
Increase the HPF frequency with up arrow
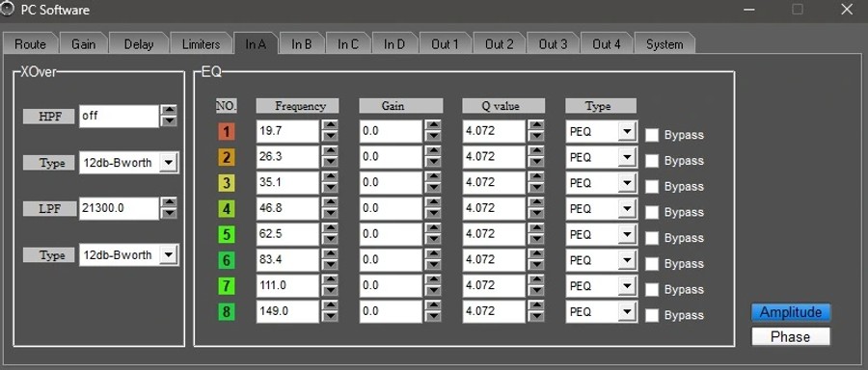click(168, 111)
